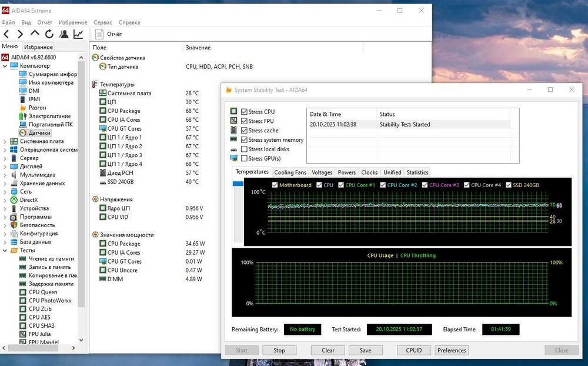Click the Операционная система Windows logo icon
This screenshot has width=588, height=366.
(x=14, y=150)
